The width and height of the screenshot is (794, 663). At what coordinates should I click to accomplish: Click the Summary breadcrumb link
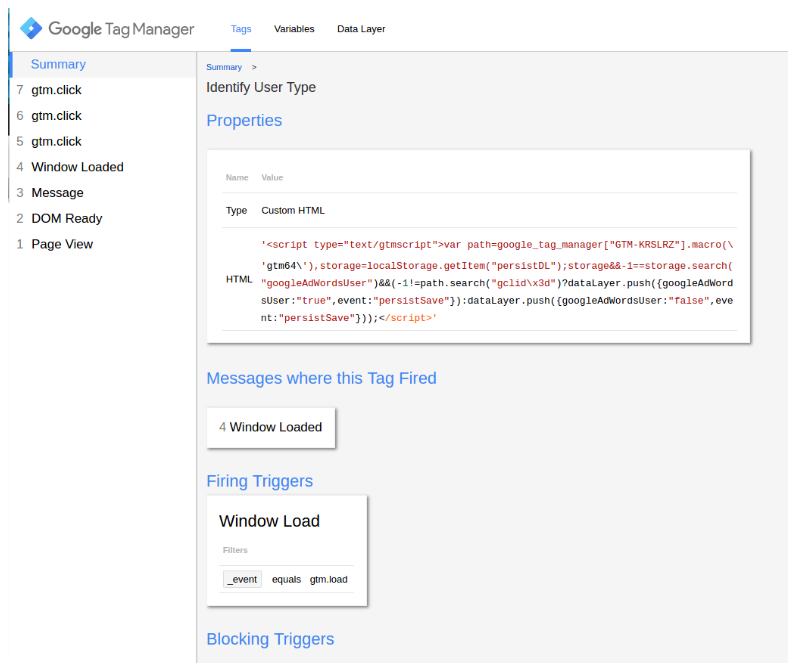(224, 67)
